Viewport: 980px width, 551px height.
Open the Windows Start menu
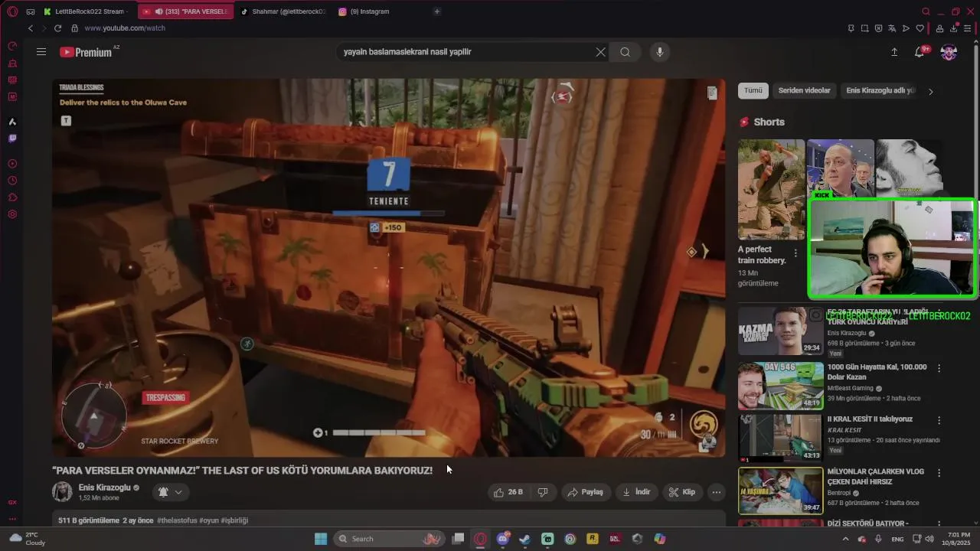tap(322, 539)
